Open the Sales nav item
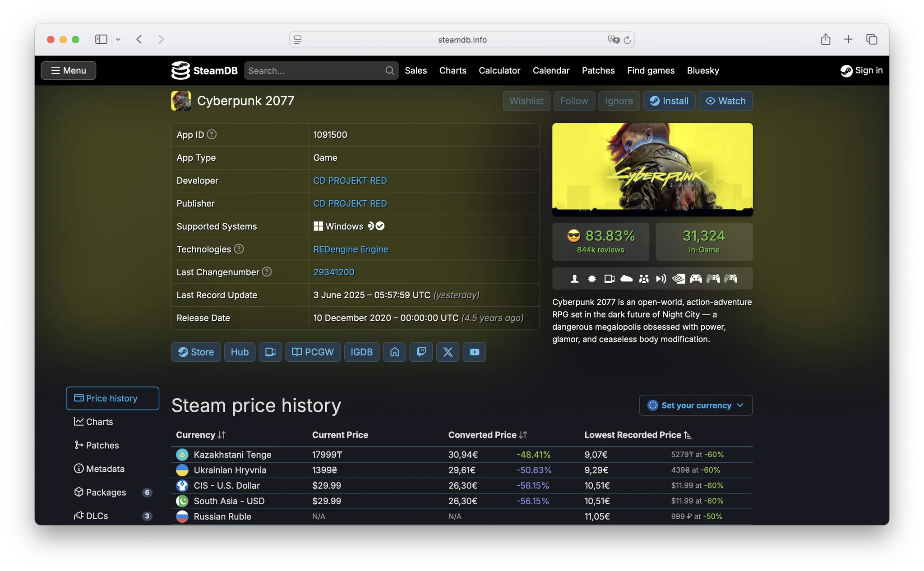The height and width of the screenshot is (571, 924). pyautogui.click(x=416, y=70)
